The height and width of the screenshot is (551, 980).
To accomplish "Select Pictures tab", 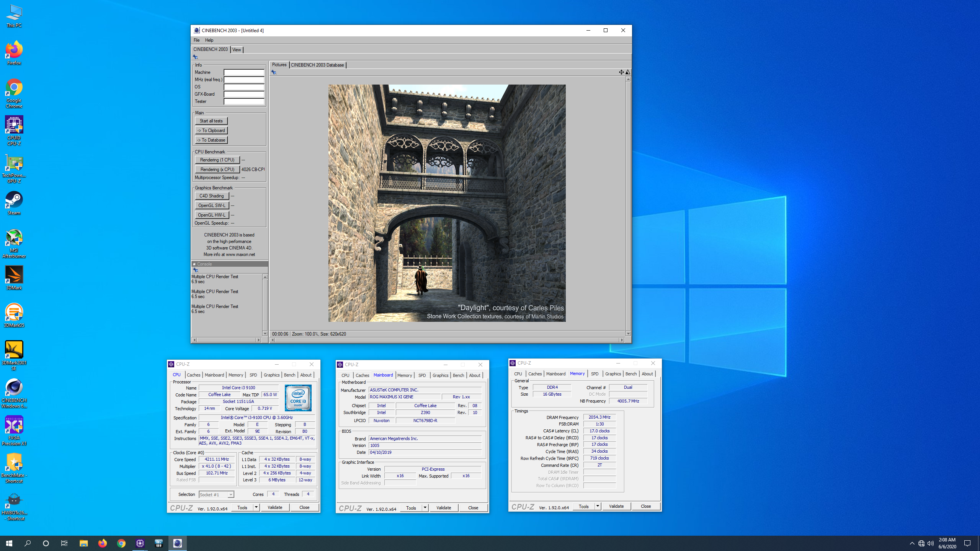I will point(279,65).
